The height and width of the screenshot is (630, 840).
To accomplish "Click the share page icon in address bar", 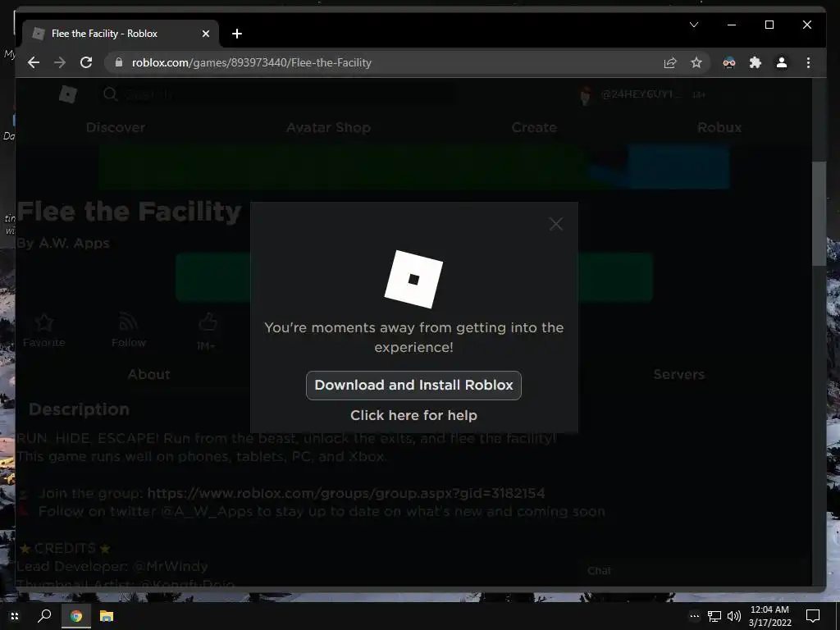I will point(669,62).
